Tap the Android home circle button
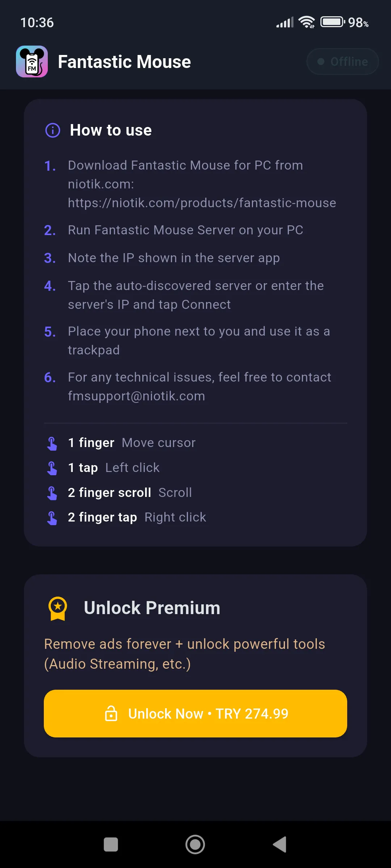 195,845
